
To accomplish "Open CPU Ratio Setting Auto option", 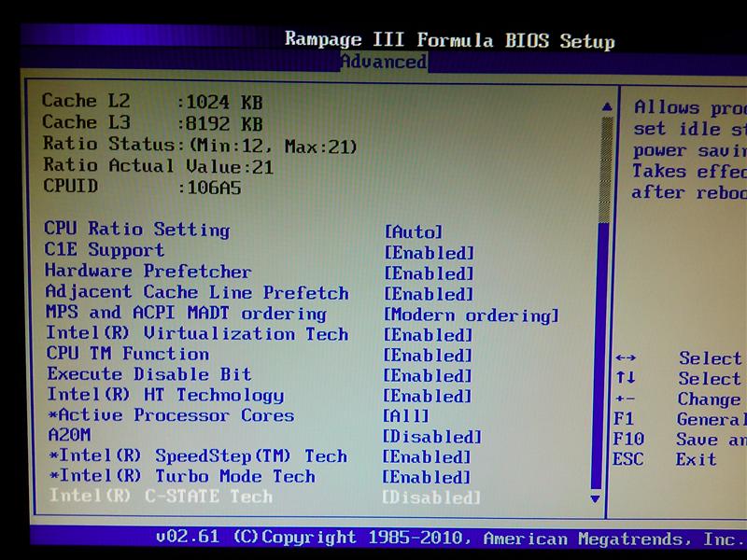I will point(414,231).
